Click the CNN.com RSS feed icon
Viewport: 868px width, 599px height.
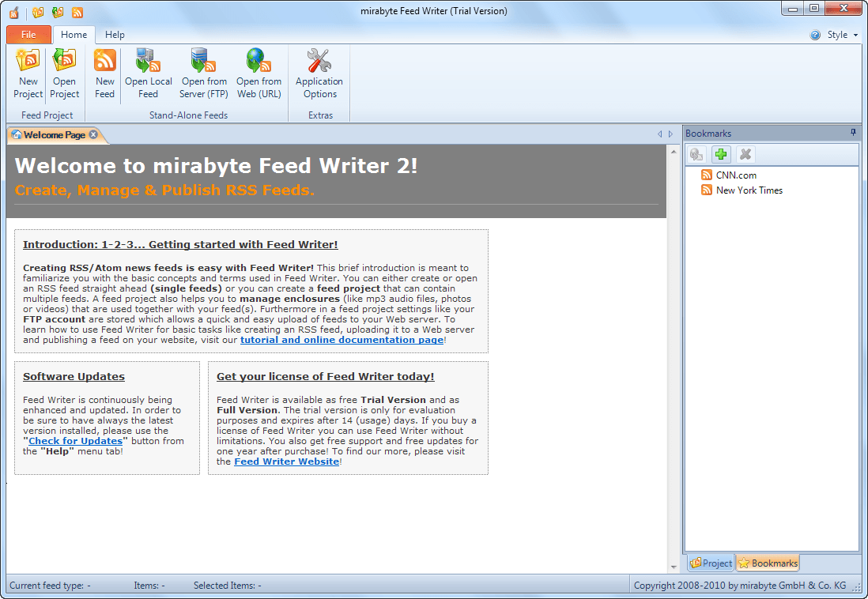point(707,175)
